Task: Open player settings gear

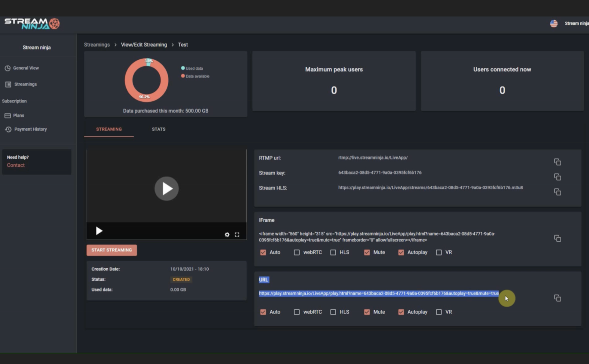Action: pos(227,235)
